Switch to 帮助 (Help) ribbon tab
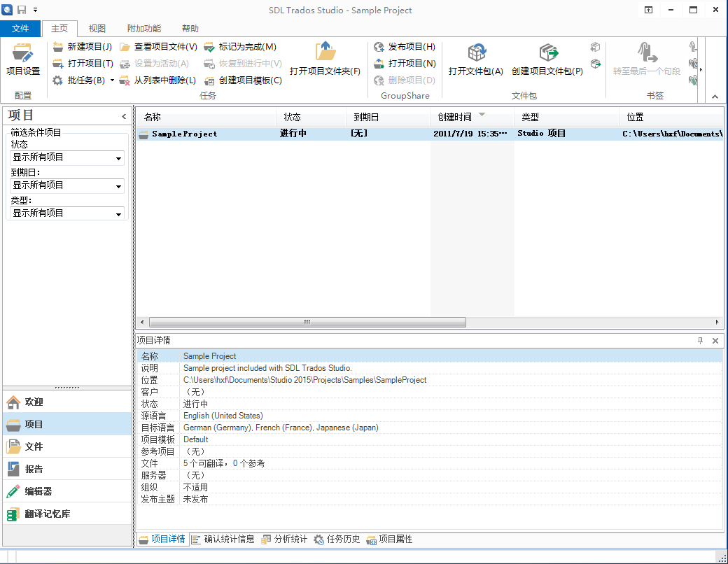This screenshot has height=564, width=728. tap(190, 29)
